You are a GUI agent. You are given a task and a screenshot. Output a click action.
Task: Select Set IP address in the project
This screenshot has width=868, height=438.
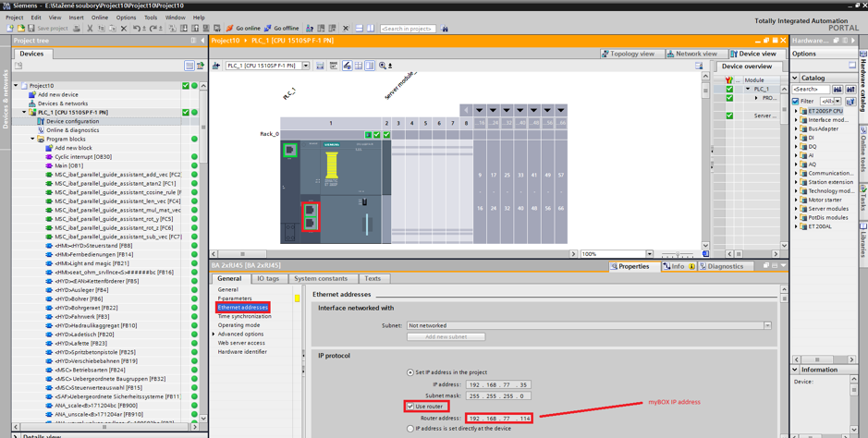(x=410, y=372)
